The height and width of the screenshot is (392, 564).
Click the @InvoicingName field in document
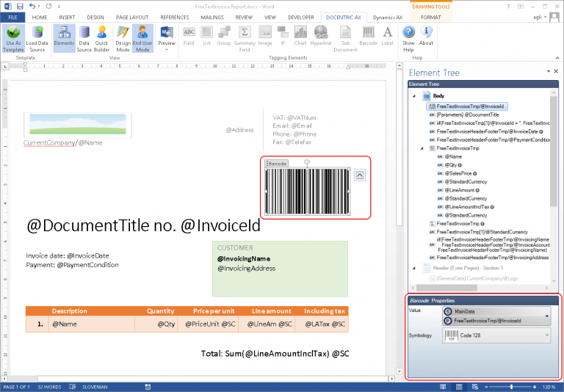244,258
